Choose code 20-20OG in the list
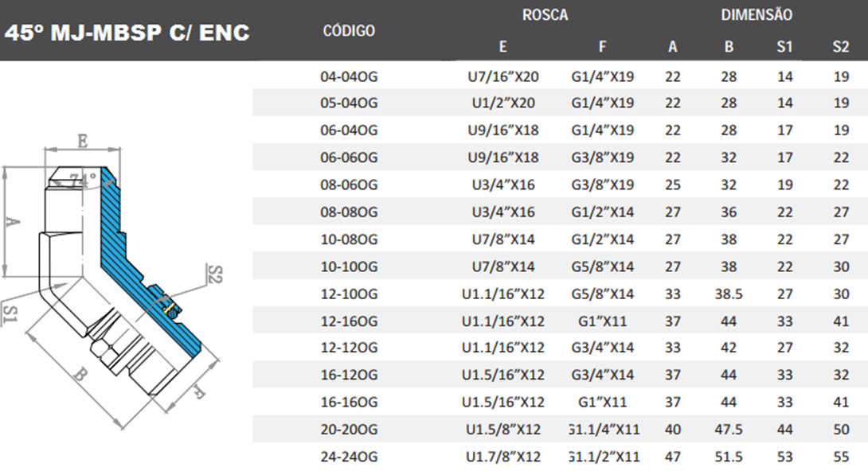This screenshot has width=868, height=471. (349, 430)
